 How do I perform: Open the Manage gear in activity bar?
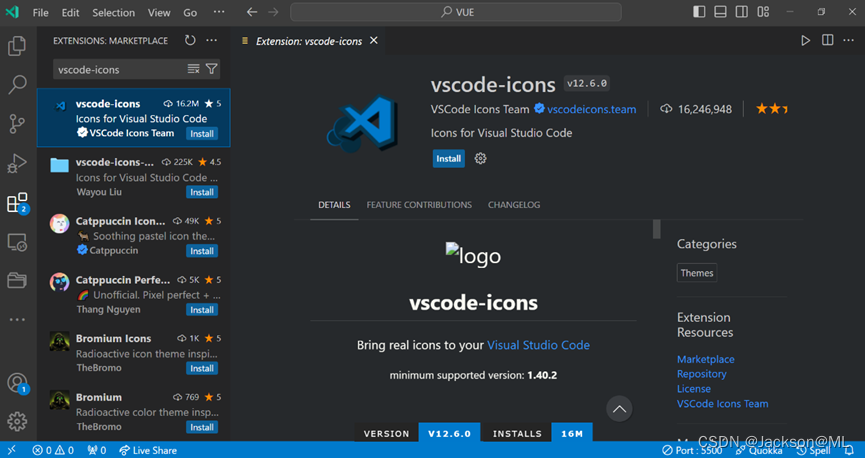[17, 421]
